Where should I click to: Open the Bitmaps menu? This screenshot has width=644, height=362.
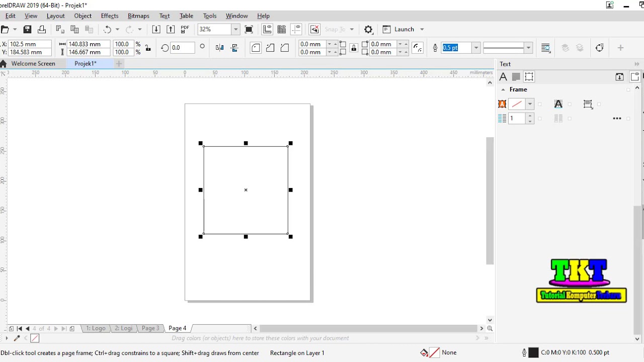(x=138, y=16)
